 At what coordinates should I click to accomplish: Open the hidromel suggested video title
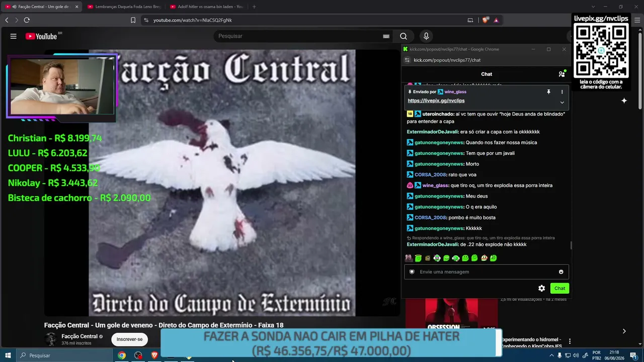coord(531,343)
